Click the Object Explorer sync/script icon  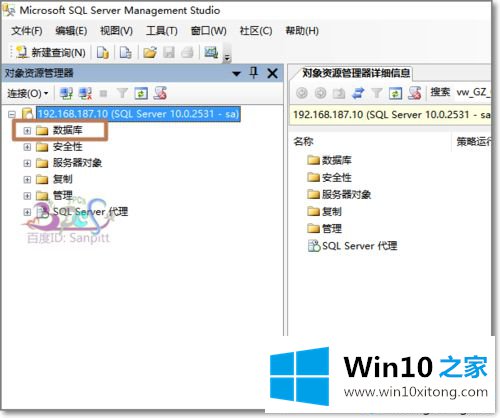pyautogui.click(x=160, y=94)
